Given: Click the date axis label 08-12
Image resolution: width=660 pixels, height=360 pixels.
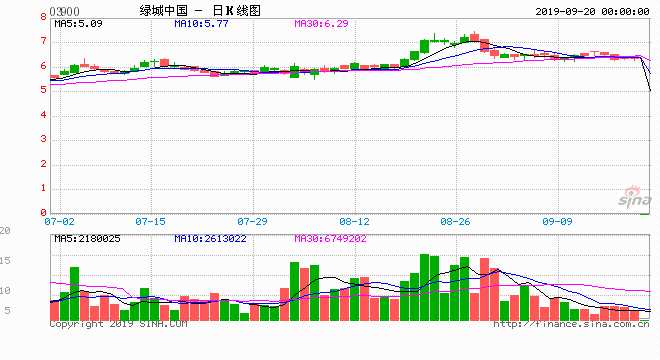Looking at the screenshot, I should point(354,221).
